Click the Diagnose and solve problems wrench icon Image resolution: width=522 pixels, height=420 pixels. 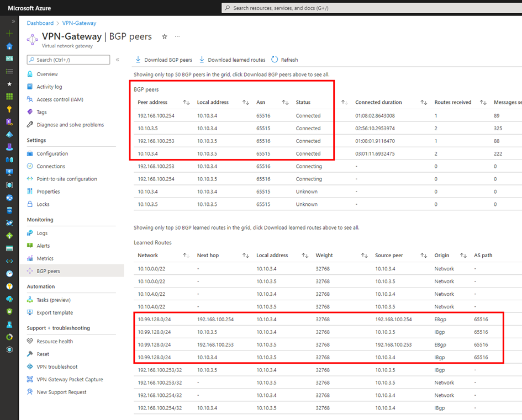click(30, 124)
